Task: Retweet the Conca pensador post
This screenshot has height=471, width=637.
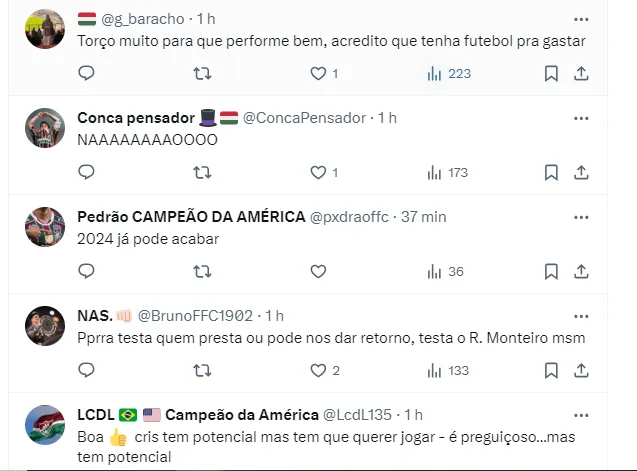Action: 202,172
